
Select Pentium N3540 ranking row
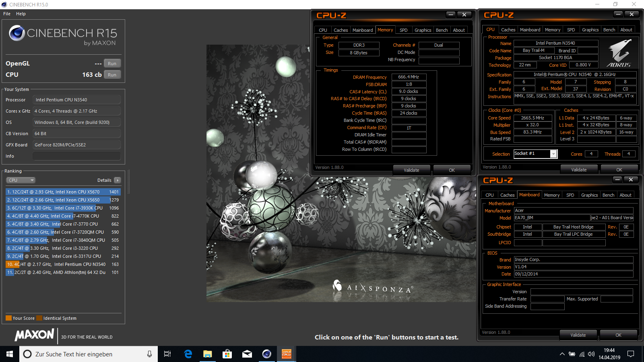[63, 264]
